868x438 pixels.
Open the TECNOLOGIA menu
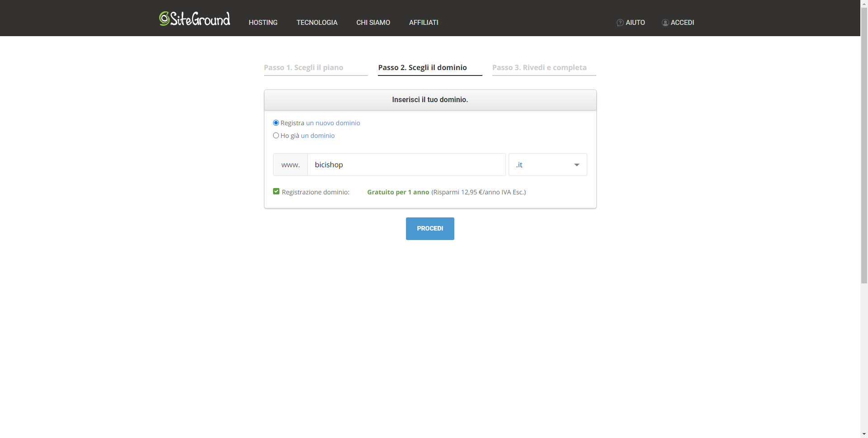(x=316, y=23)
